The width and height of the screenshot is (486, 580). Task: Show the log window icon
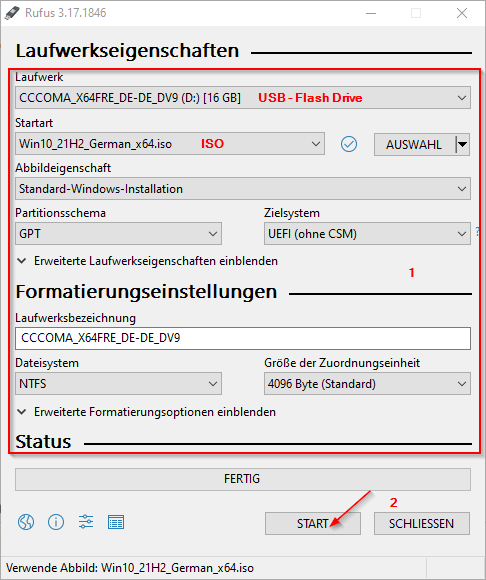click(x=116, y=522)
